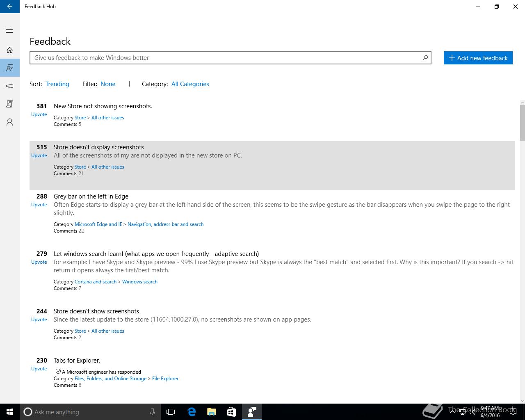Launch Microsoft Edge from the taskbar

[x=192, y=412]
